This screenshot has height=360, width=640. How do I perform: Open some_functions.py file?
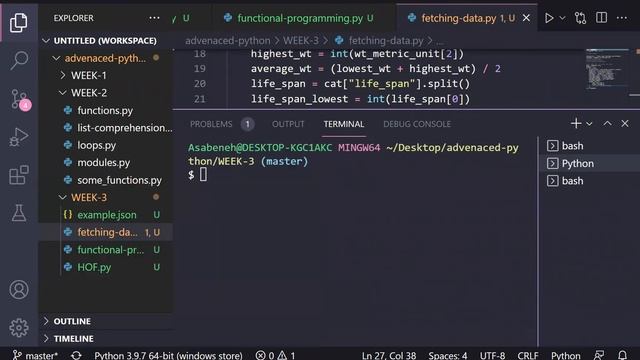tap(119, 180)
